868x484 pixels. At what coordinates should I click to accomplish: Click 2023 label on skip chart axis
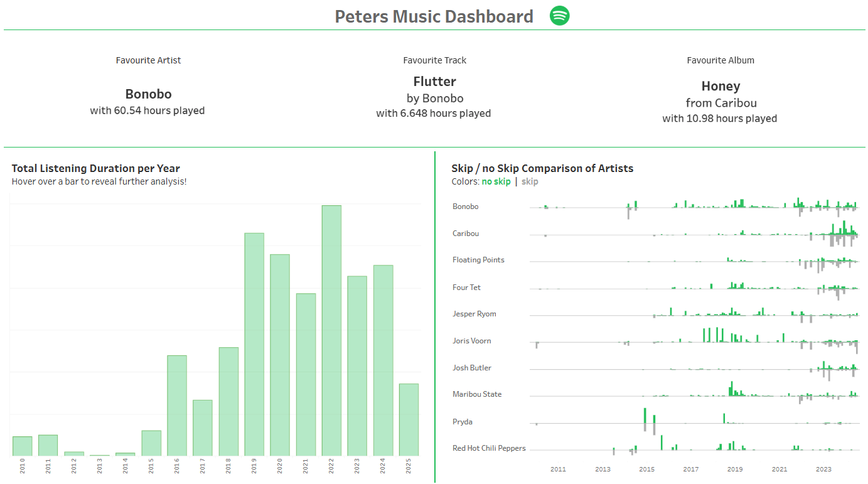823,469
